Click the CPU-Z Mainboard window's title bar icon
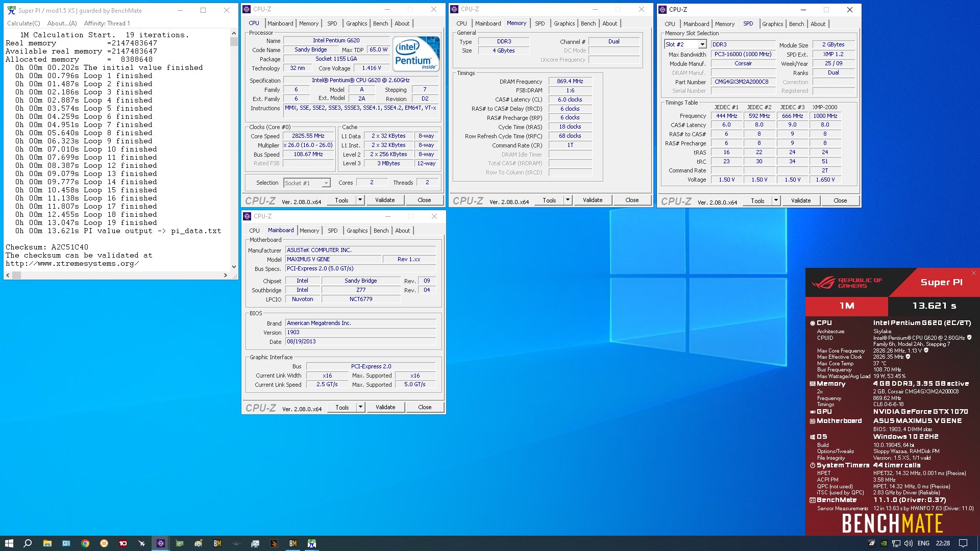This screenshot has width=980, height=551. point(248,216)
